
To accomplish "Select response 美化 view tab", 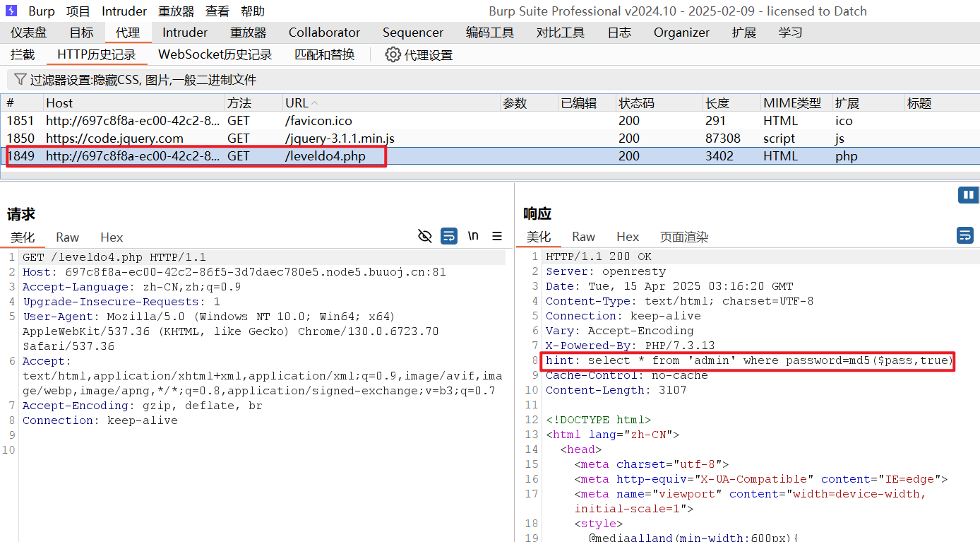I will (539, 237).
